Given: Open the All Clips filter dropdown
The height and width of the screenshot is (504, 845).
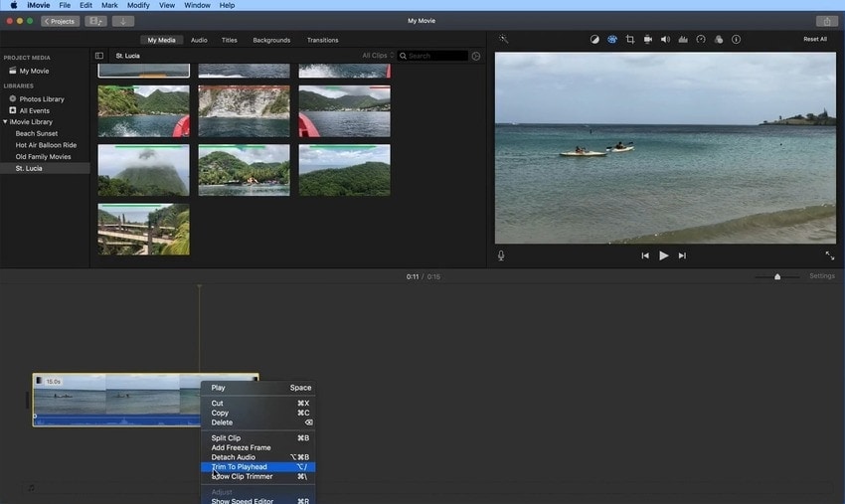Looking at the screenshot, I should [x=378, y=56].
